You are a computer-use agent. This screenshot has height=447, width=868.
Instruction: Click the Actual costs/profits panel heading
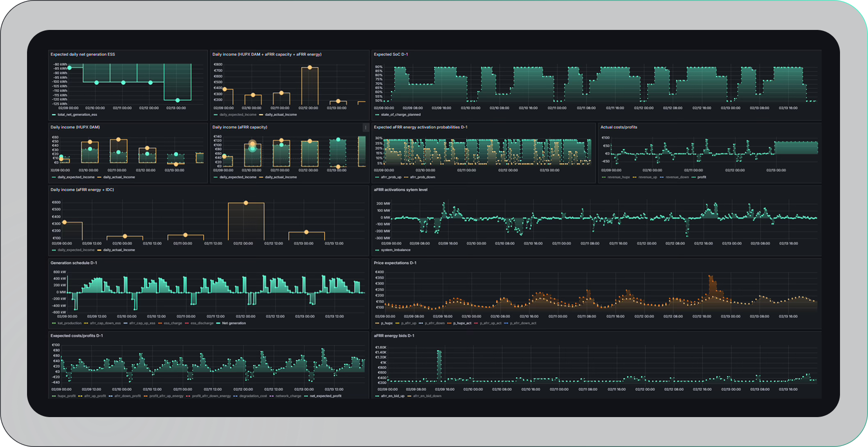coord(618,127)
